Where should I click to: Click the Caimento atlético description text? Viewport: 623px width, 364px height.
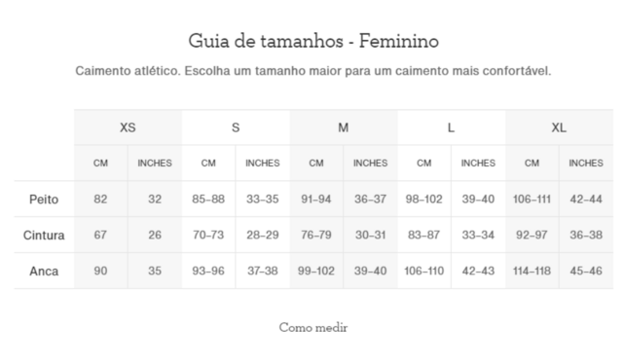(313, 71)
